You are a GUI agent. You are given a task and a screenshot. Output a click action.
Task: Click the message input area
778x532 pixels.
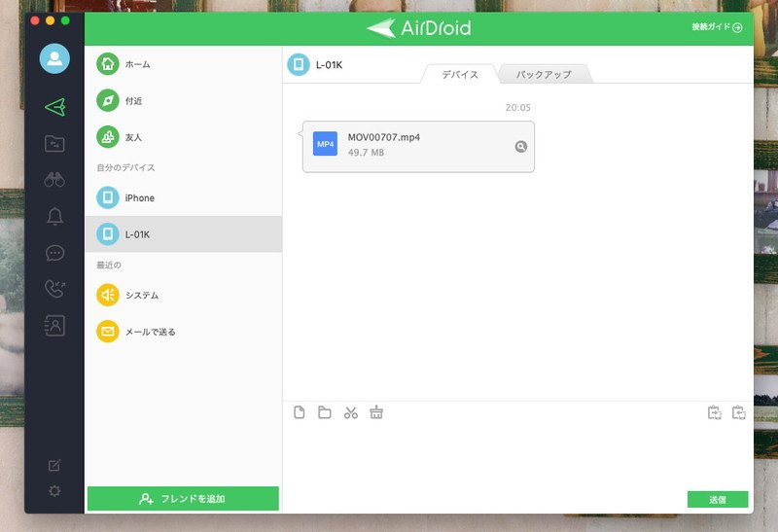(517, 456)
